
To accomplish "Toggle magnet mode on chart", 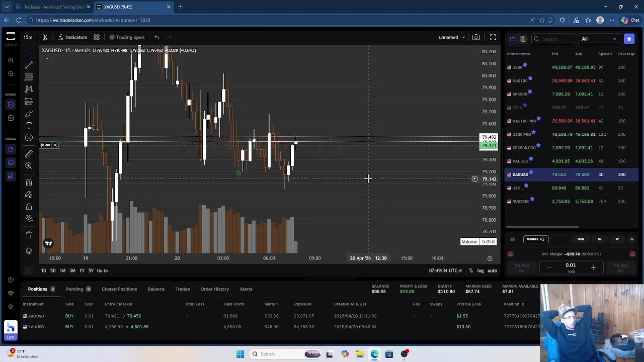I will [29, 183].
